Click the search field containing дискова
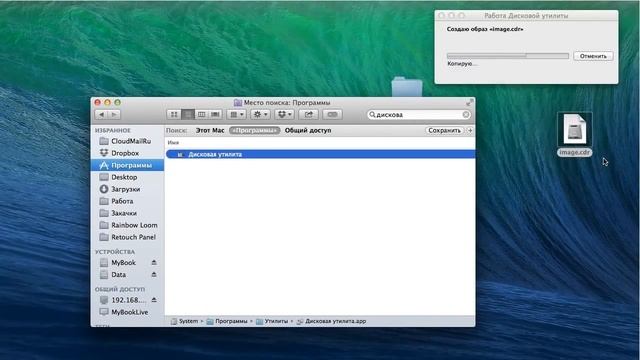 (x=419, y=115)
